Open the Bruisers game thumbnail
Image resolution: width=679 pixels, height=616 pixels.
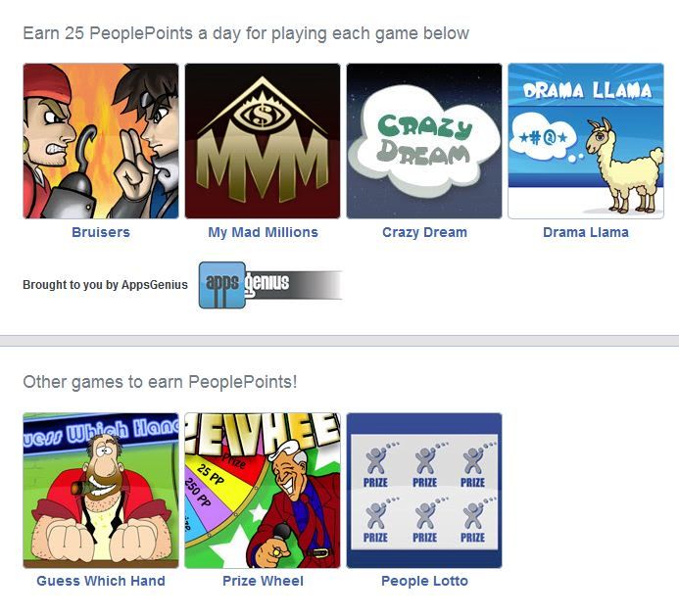101,141
